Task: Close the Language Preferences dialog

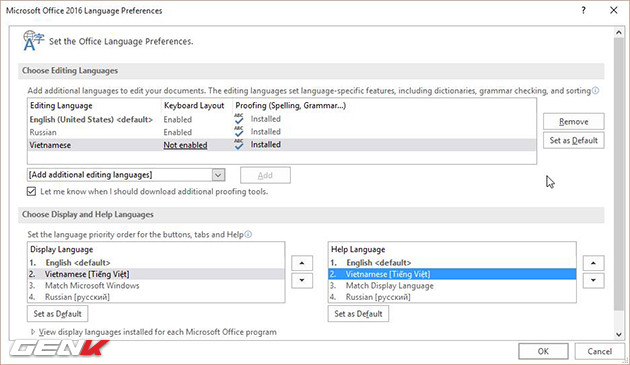Action: (614, 10)
